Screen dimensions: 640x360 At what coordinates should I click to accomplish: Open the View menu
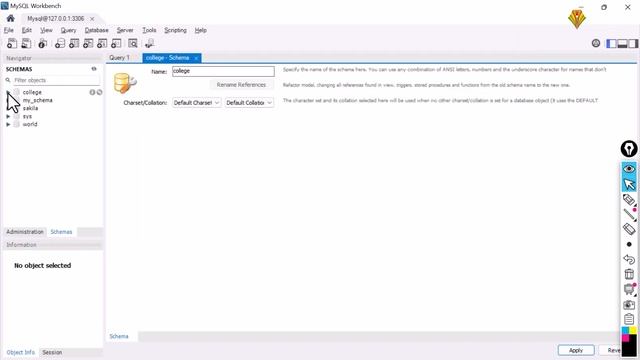point(46,30)
